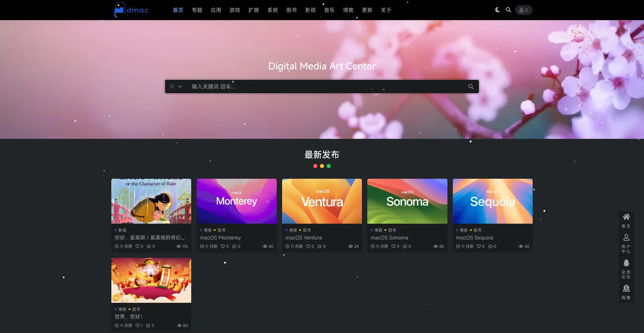Screen dimensions: 644x333
Task: Go to 首页 nav item
Action: 178,10
